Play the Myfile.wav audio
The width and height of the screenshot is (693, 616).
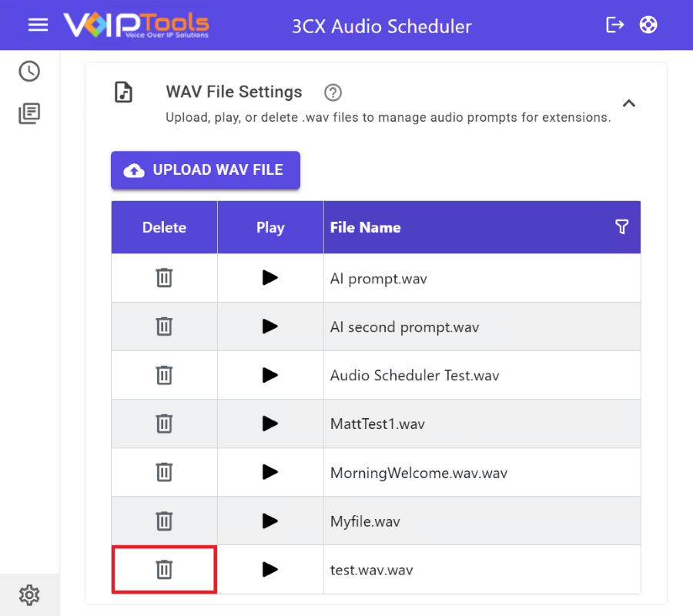[269, 521]
